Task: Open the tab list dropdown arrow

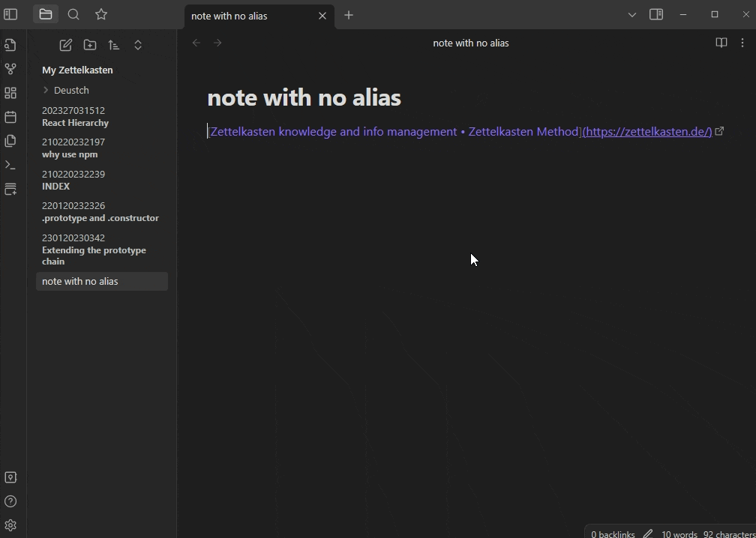Action: [632, 14]
